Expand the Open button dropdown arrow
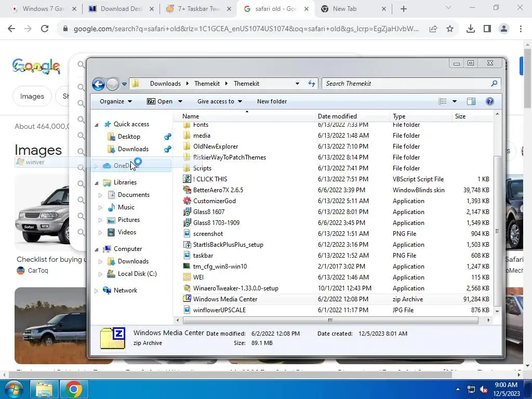This screenshot has height=399, width=532. tap(180, 101)
